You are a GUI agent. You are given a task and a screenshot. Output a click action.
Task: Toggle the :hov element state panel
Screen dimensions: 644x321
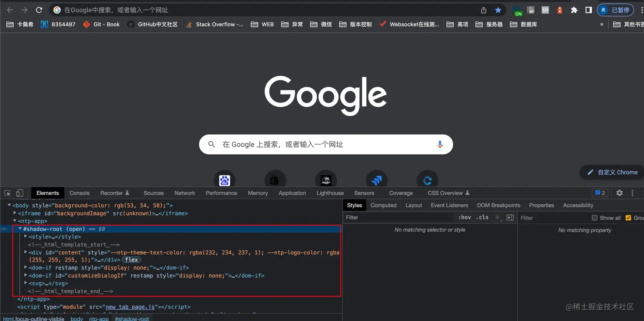[x=465, y=217]
